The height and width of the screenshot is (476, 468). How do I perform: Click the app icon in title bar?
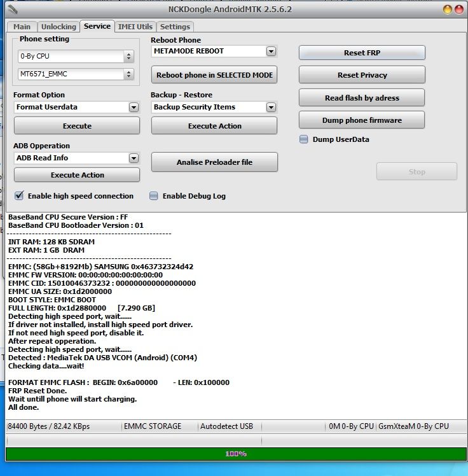(10, 9)
